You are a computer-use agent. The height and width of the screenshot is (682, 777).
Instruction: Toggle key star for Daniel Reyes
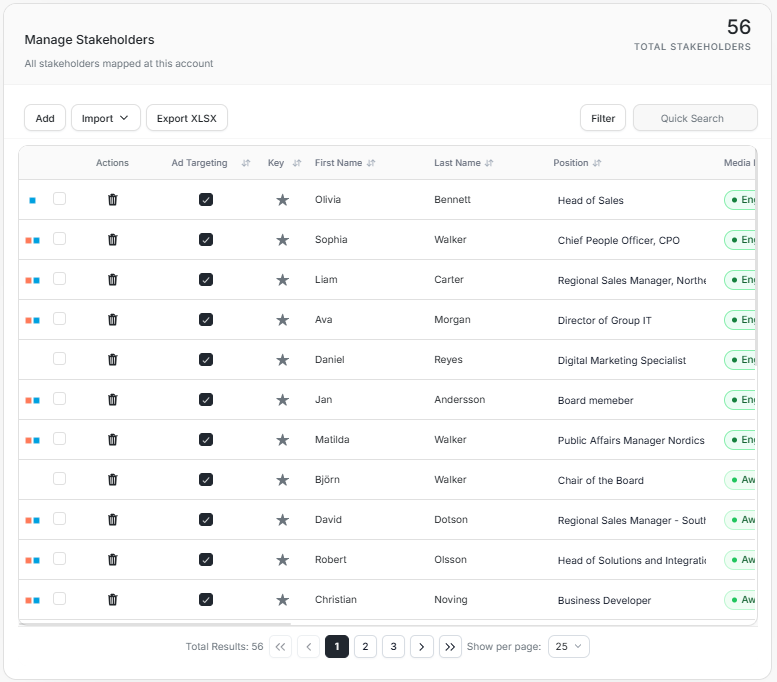[282, 360]
